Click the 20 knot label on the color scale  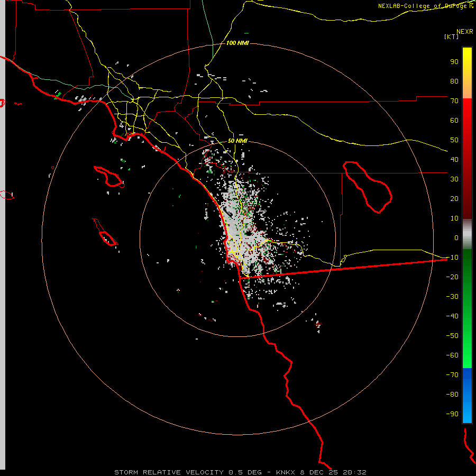click(x=454, y=198)
